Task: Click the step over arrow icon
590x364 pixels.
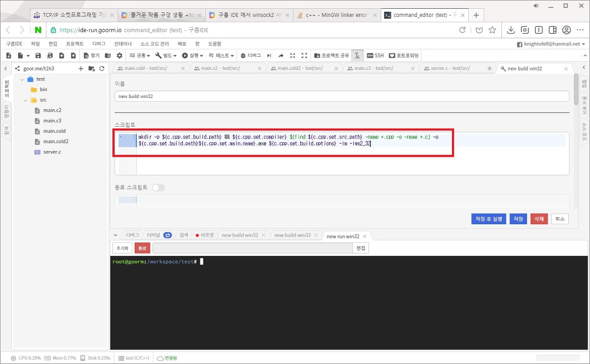Action: coord(281,56)
